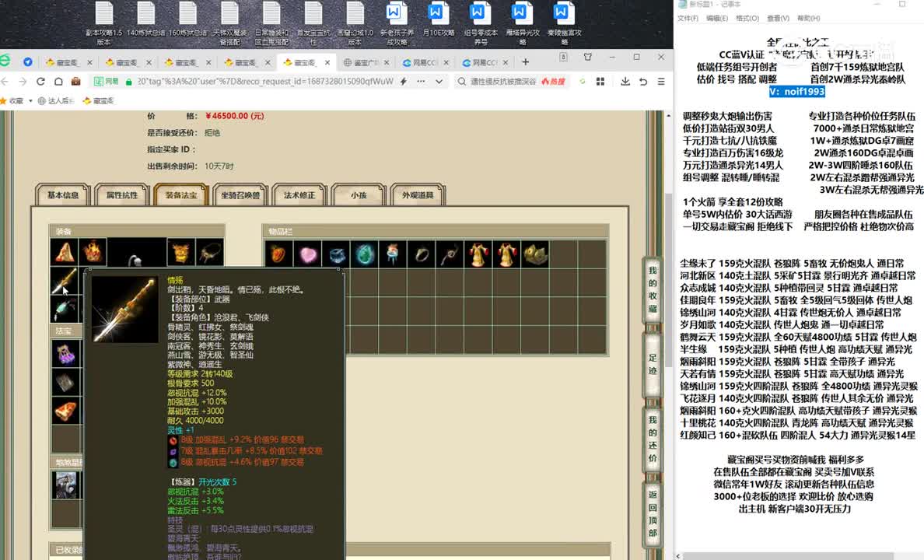Click the 返回顶部 side button
924x560 pixels.
pyautogui.click(x=653, y=513)
